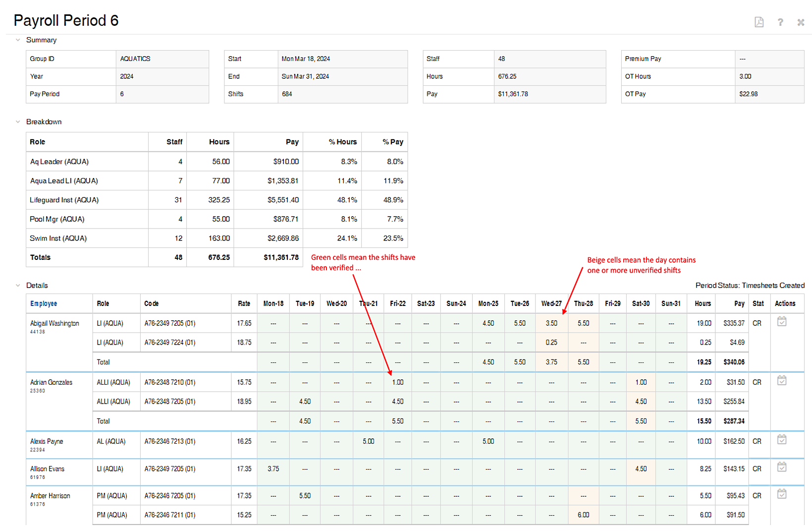Open timesheet action for Allison Evans
The image size is (812, 531).
pyautogui.click(x=782, y=467)
